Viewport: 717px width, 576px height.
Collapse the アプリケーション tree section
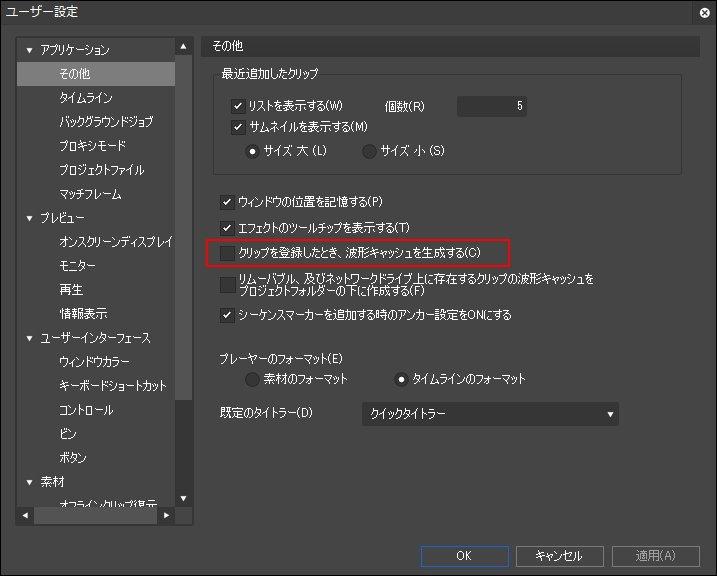point(30,50)
